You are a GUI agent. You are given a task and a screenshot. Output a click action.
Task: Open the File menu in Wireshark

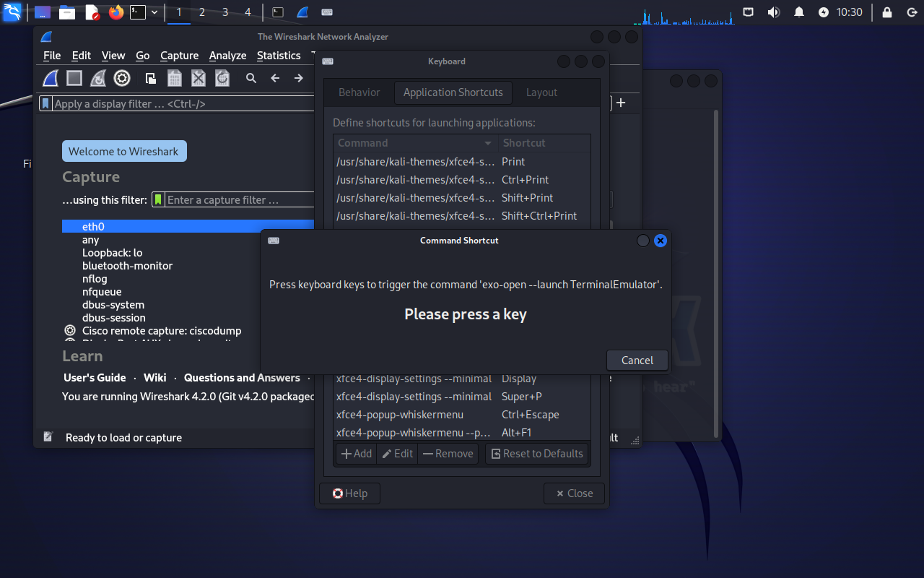(52, 56)
